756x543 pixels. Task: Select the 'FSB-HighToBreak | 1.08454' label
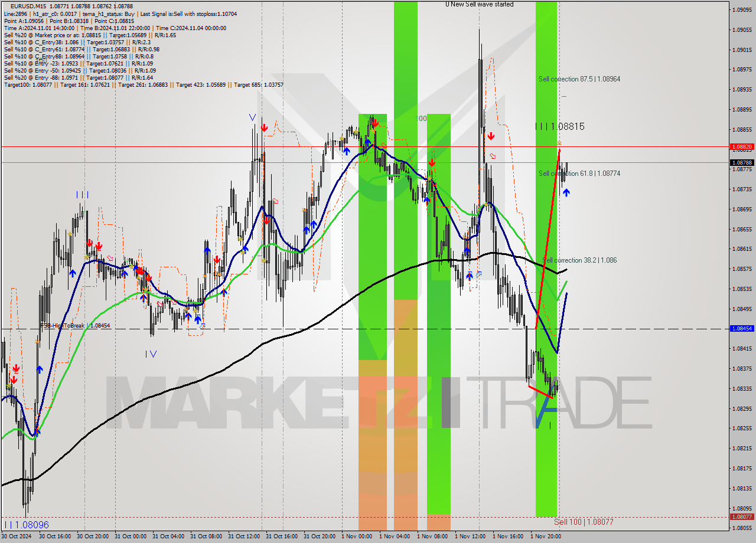75,325
